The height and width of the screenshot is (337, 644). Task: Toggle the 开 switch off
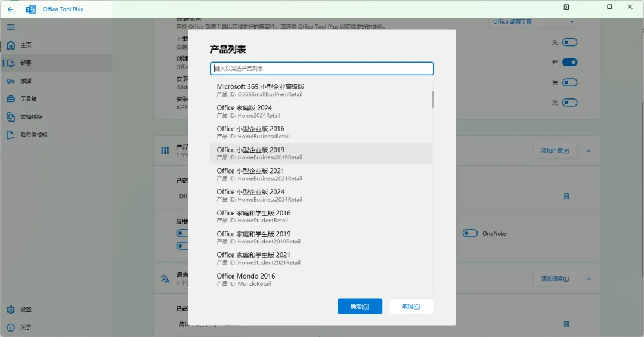(x=569, y=62)
